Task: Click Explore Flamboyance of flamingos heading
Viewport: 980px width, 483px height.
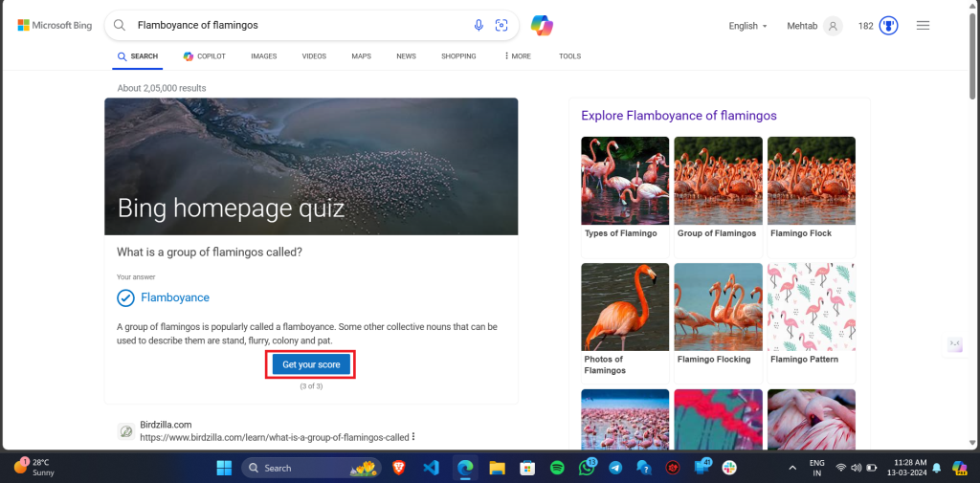Action: pyautogui.click(x=679, y=116)
